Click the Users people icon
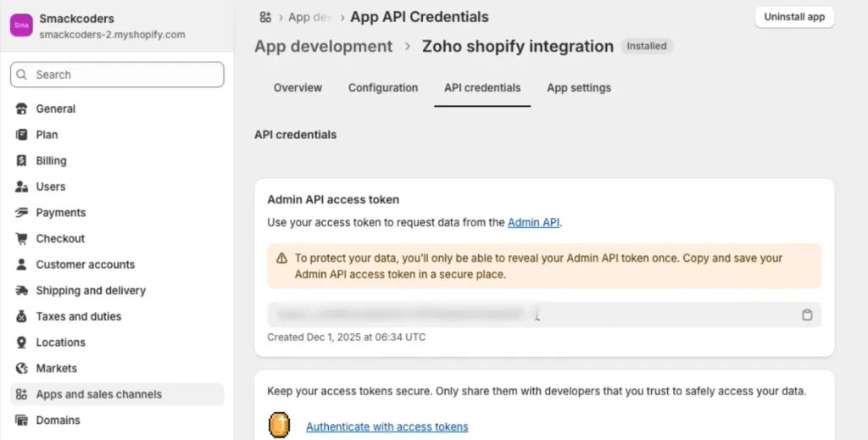868x440 pixels. (21, 187)
